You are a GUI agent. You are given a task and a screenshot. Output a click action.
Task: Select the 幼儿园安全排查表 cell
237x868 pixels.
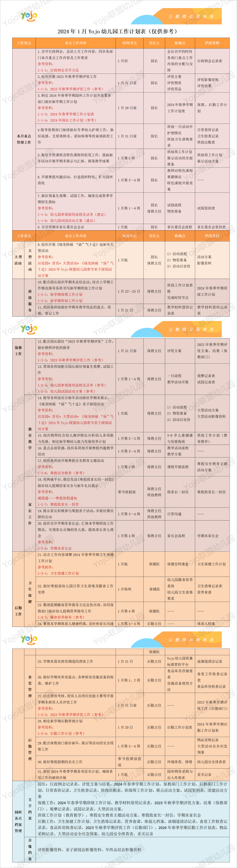coord(211,762)
